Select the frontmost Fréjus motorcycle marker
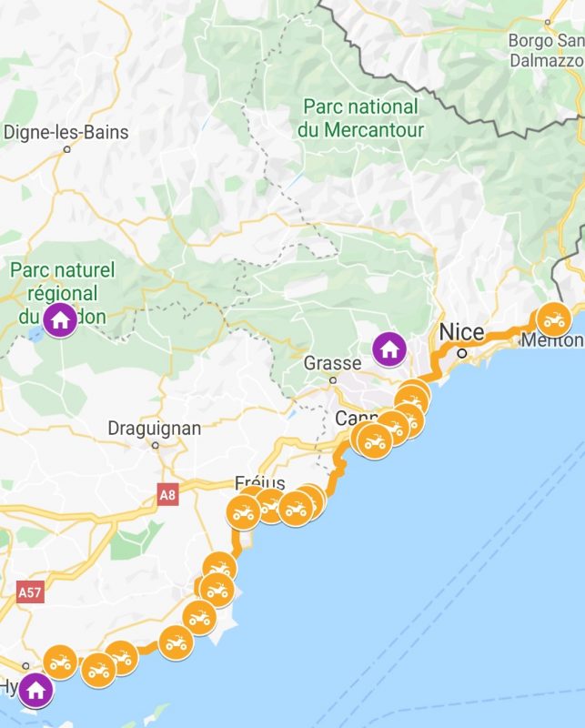Viewport: 585px width, 728px height. coord(296,509)
